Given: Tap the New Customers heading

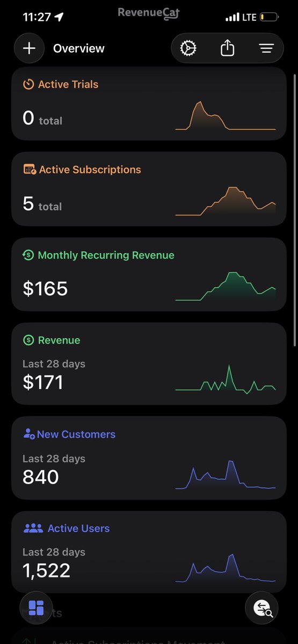Looking at the screenshot, I should click(76, 434).
